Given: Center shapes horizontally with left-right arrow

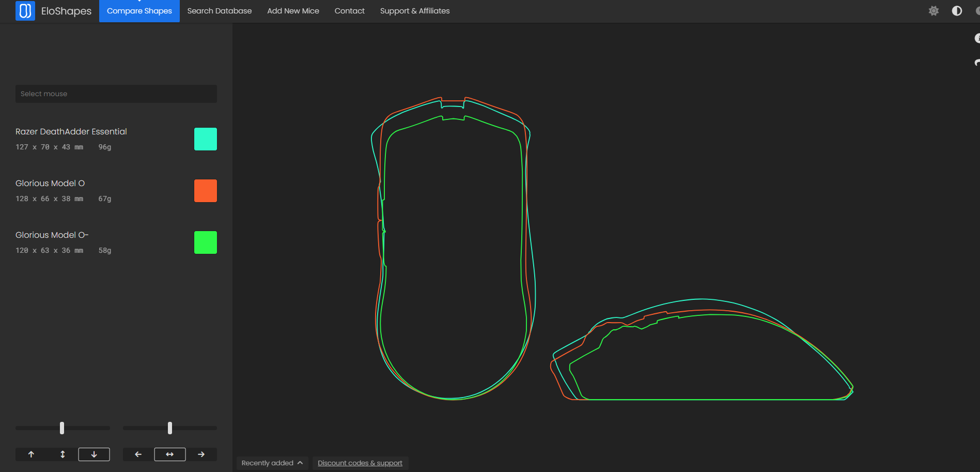Looking at the screenshot, I should tap(170, 454).
